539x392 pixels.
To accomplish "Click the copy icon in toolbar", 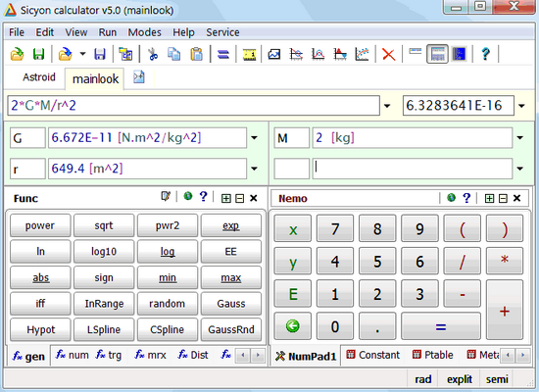I will pos(174,54).
